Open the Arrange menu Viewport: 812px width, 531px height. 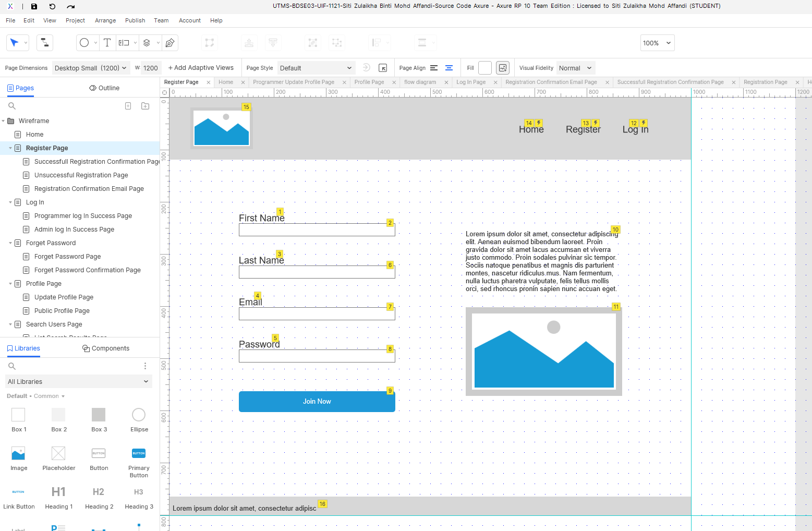(105, 20)
